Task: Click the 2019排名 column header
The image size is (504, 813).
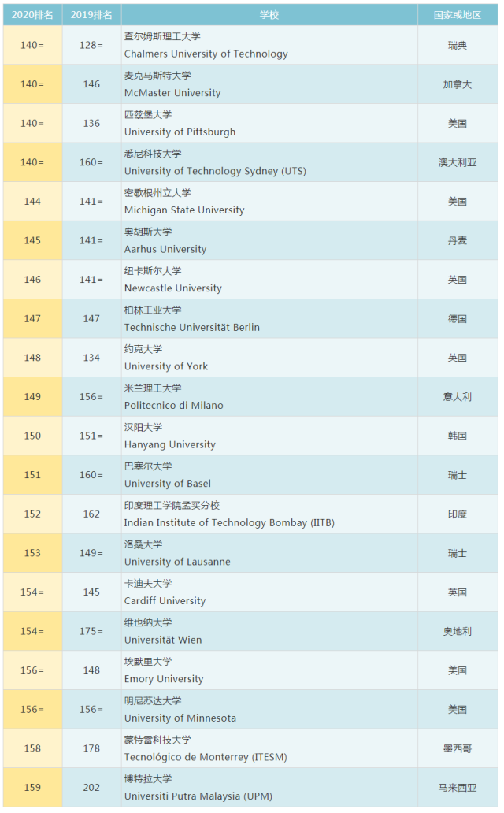Action: [91, 15]
